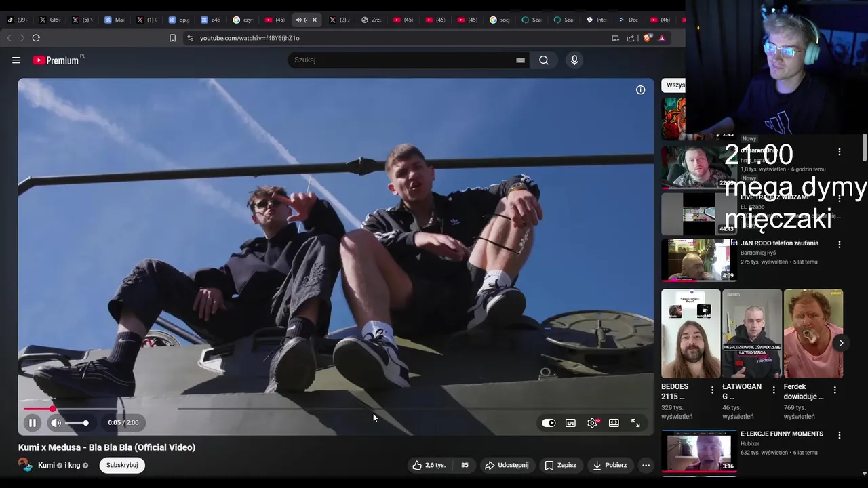Open options for JAN RODO telefon zaufania
The height and width of the screenshot is (488, 868).
point(840,244)
